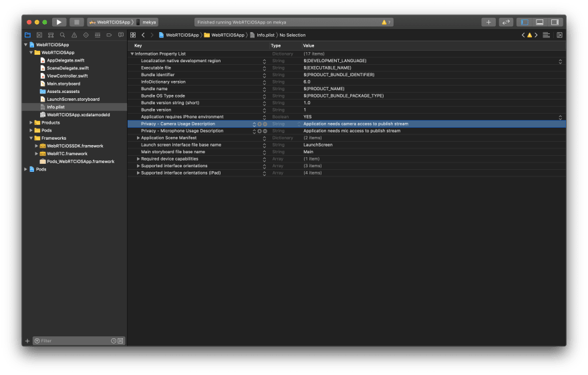Remove the Microphone Usage Description row
Screen dimensions: 588x375
[265, 131]
